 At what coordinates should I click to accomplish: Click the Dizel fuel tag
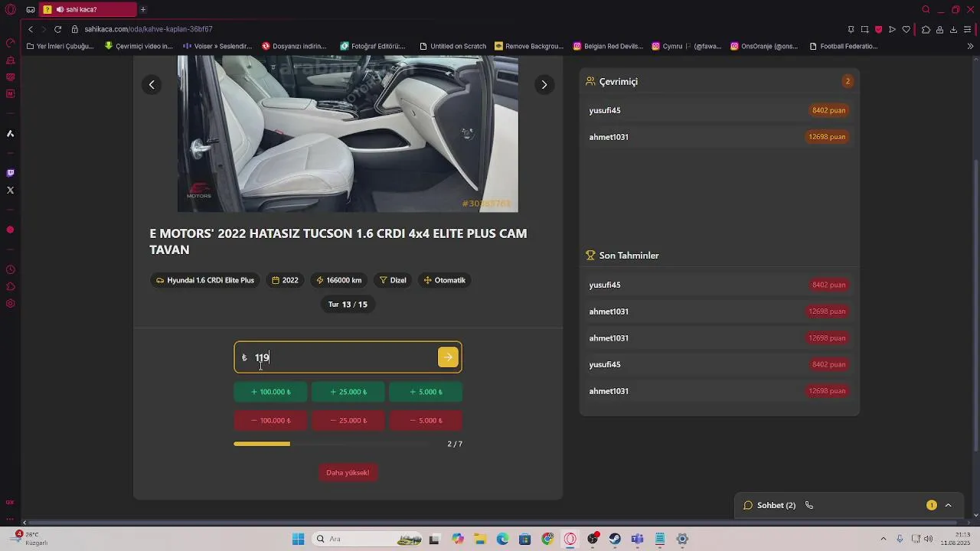click(393, 280)
